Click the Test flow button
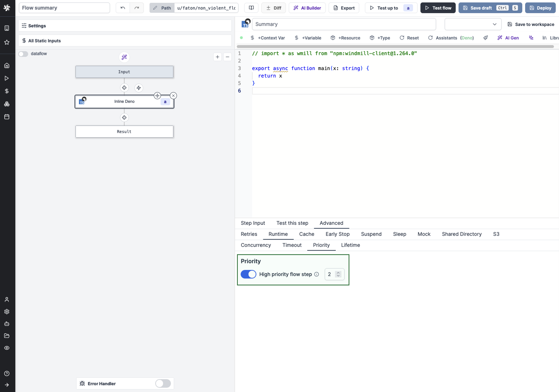 coord(438,8)
